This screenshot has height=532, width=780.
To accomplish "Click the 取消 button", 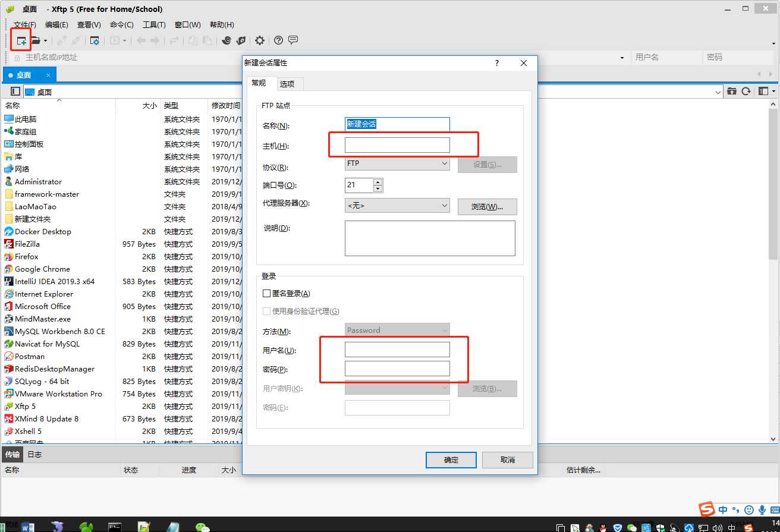I will click(x=508, y=460).
